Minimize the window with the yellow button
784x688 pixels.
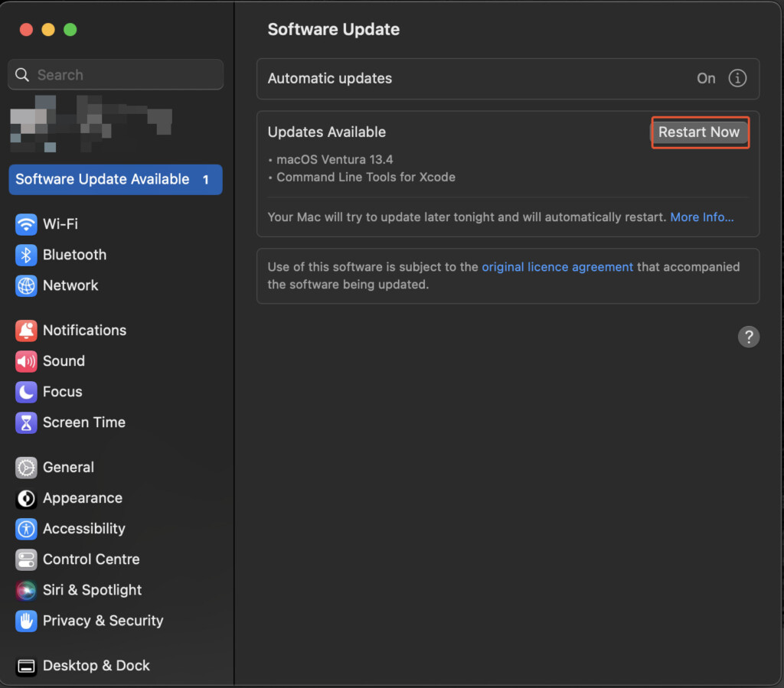[x=48, y=30]
